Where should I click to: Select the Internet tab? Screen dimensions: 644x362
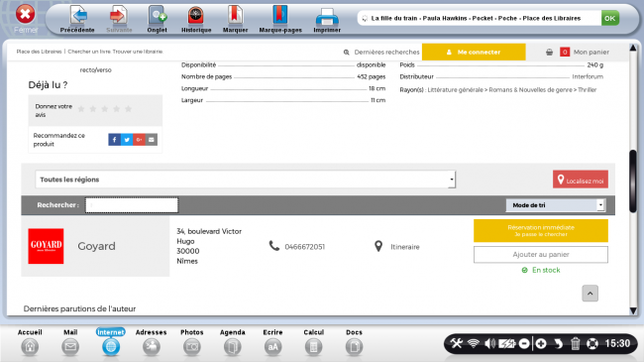point(111,342)
